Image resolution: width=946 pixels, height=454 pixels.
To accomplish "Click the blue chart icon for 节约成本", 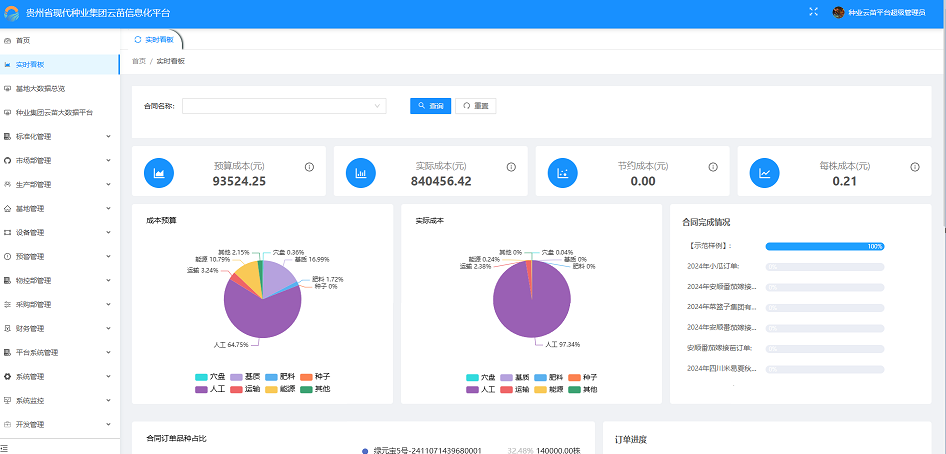I will point(563,173).
